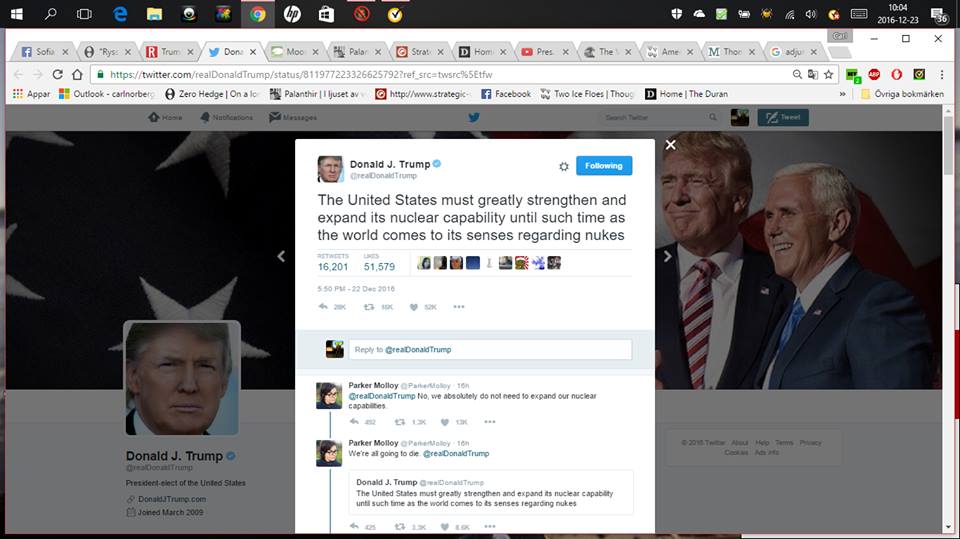960x539 pixels.
Task: Close the tweet overlay with the X
Action: pos(671,145)
